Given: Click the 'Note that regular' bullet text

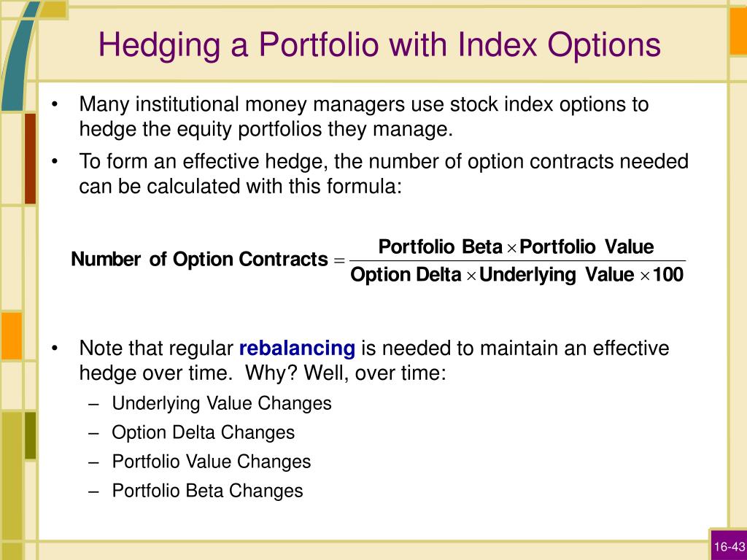Looking at the screenshot, I should point(156,348).
